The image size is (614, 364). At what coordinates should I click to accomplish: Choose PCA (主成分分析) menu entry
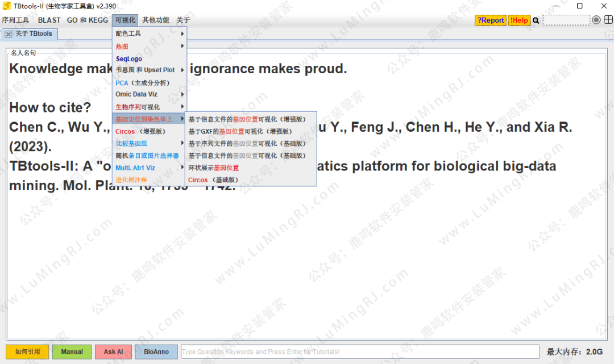143,83
